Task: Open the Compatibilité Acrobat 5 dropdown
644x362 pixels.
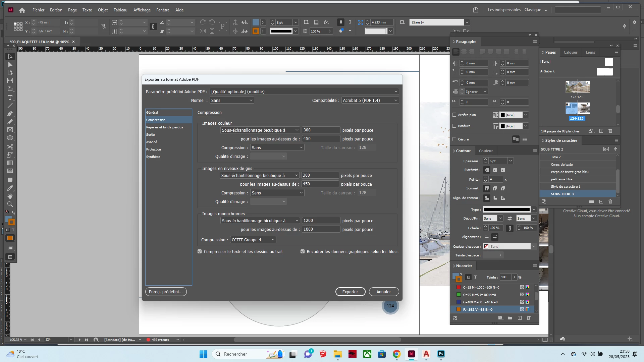Action: [370, 100]
